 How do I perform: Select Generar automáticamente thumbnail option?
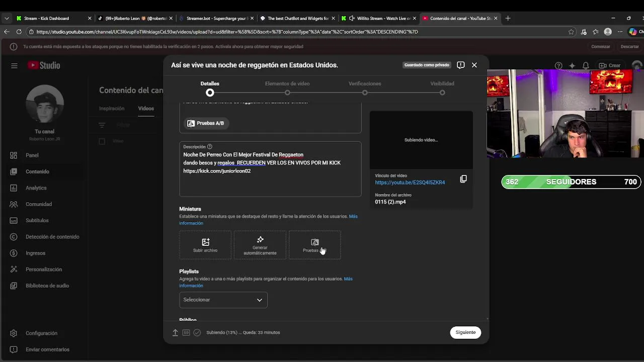pos(260,245)
